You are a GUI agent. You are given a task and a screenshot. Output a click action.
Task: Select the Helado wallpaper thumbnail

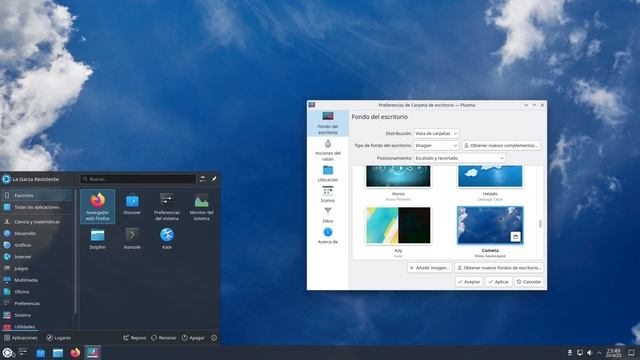pos(490,176)
